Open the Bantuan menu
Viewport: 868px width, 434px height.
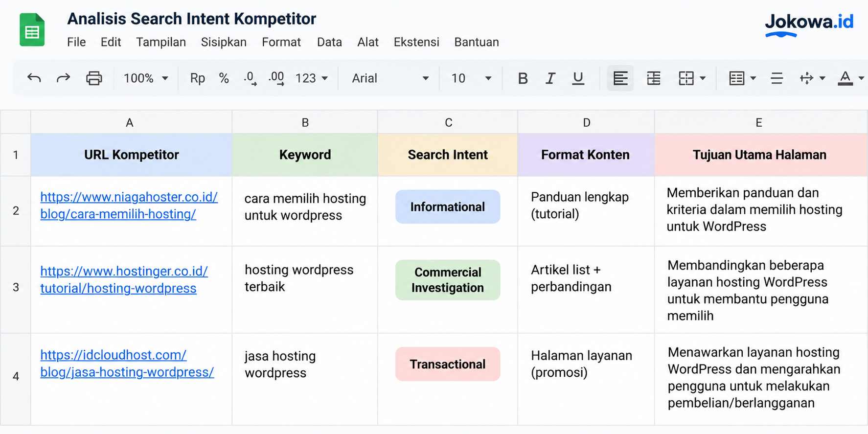(x=477, y=42)
